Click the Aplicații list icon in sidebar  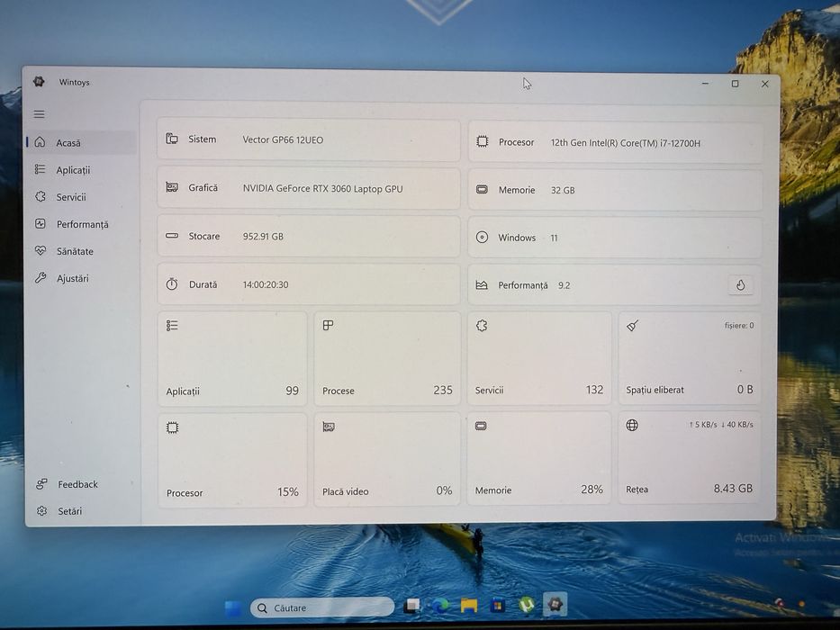[41, 169]
